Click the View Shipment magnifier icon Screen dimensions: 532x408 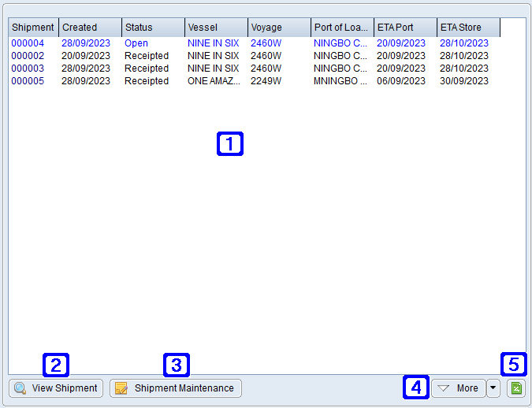(x=20, y=388)
